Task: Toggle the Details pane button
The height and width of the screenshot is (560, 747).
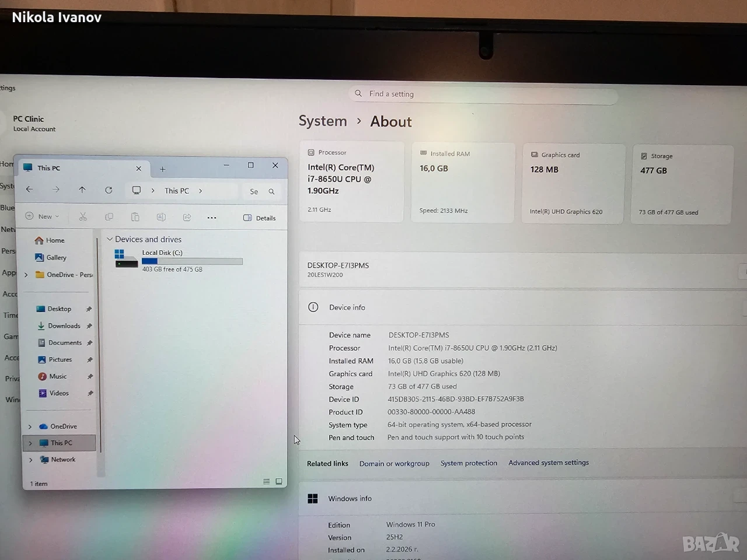Action: (259, 218)
